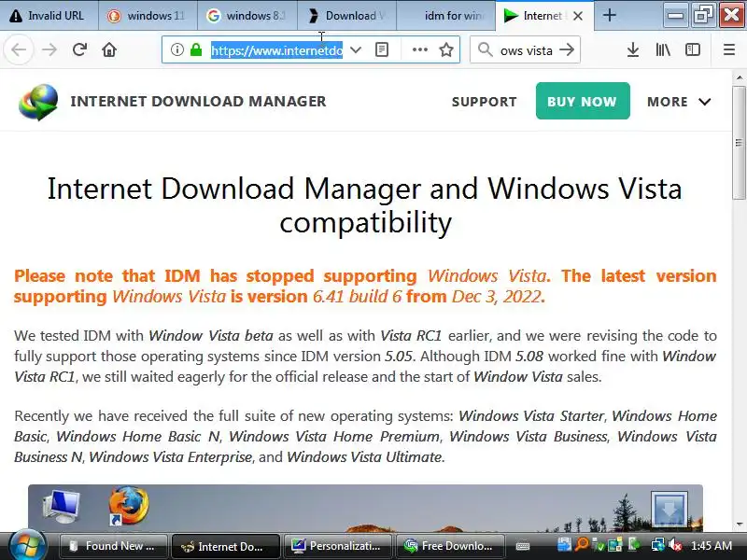Click the green checkmark device tray icon

[599, 545]
